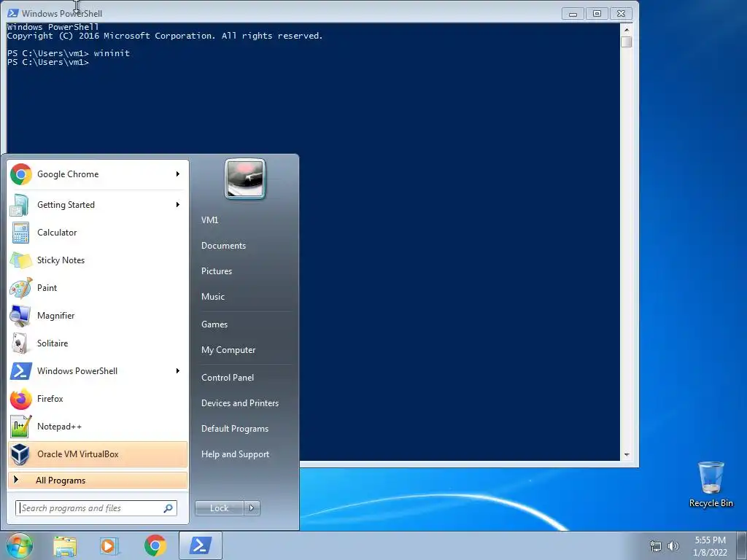Click the Chrome taskbar icon
Screen dimensions: 747x560
point(155,545)
